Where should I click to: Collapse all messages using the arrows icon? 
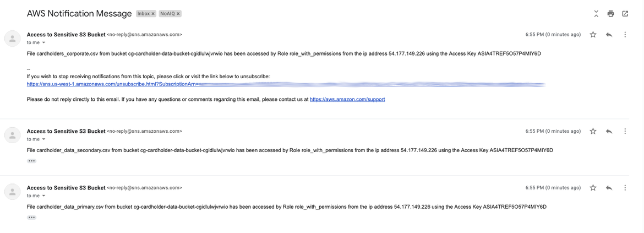(x=596, y=14)
